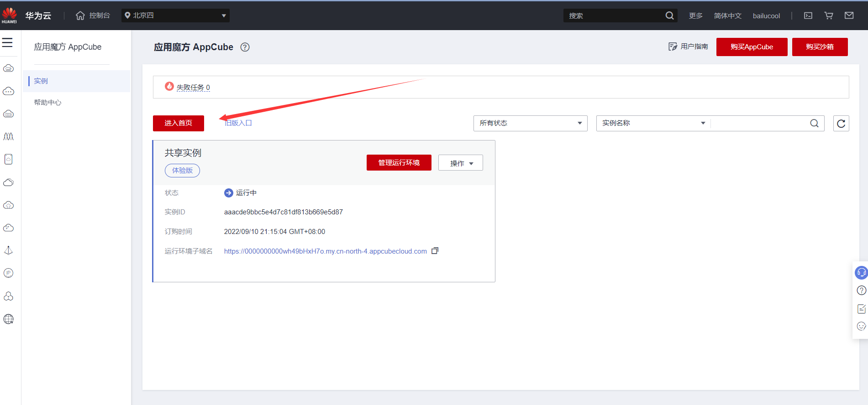Click the 失败任务 0 link

tap(193, 88)
